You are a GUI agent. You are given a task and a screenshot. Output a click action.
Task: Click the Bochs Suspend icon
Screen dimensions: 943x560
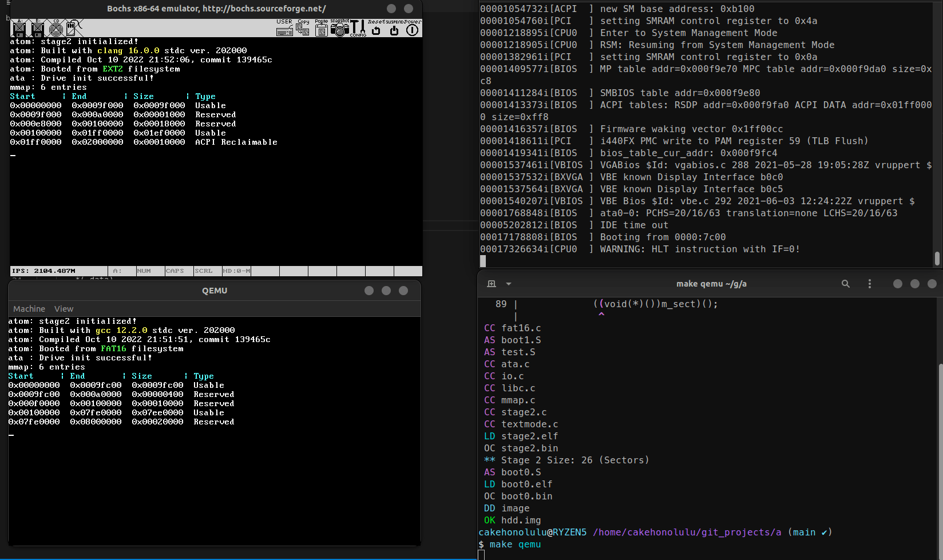point(394,27)
